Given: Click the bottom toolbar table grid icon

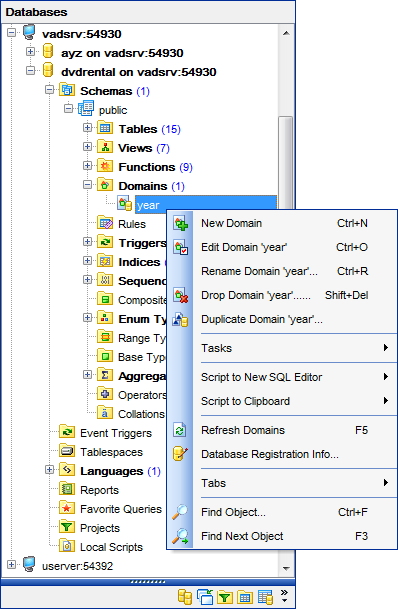Looking at the screenshot, I should (x=245, y=597).
